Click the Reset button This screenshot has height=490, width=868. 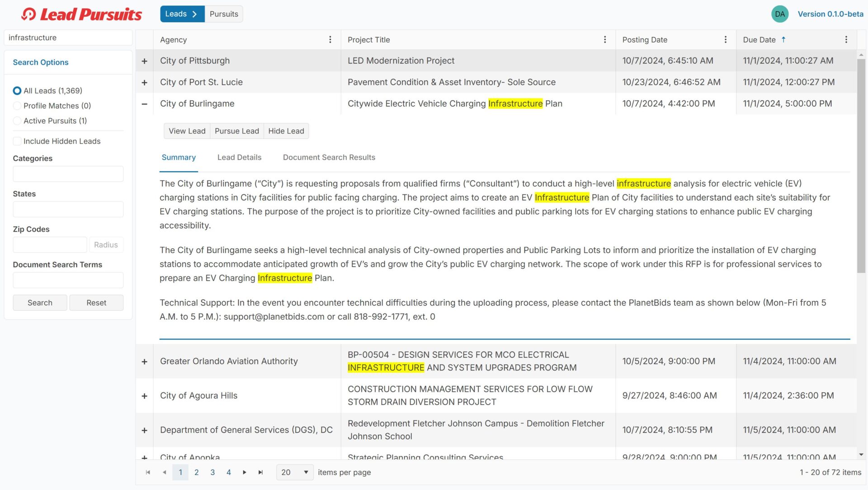(x=96, y=303)
